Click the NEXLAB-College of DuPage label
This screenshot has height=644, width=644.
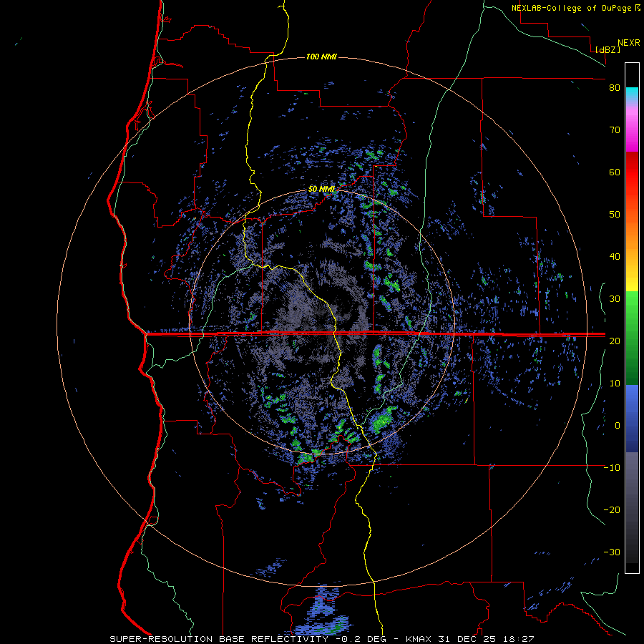575,8
